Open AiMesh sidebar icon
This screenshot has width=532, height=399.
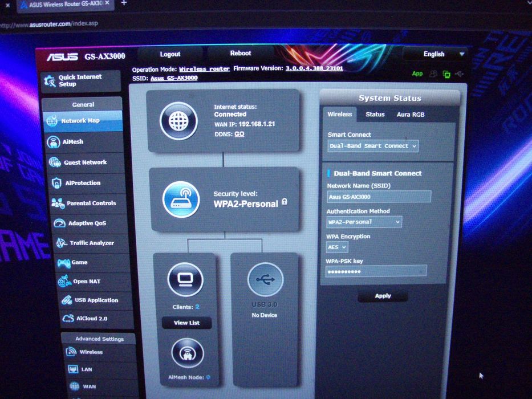(54, 142)
